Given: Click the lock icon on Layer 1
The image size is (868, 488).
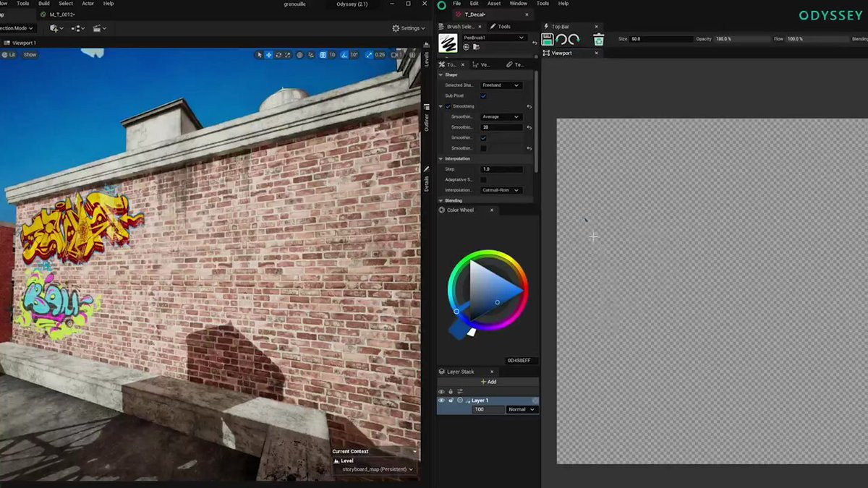Looking at the screenshot, I should click(451, 401).
